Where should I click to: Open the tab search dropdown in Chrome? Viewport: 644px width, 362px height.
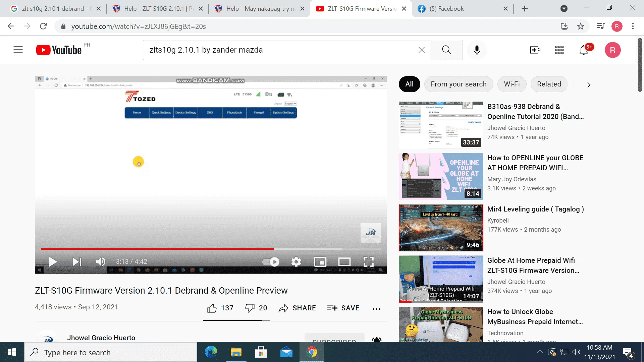564,9
